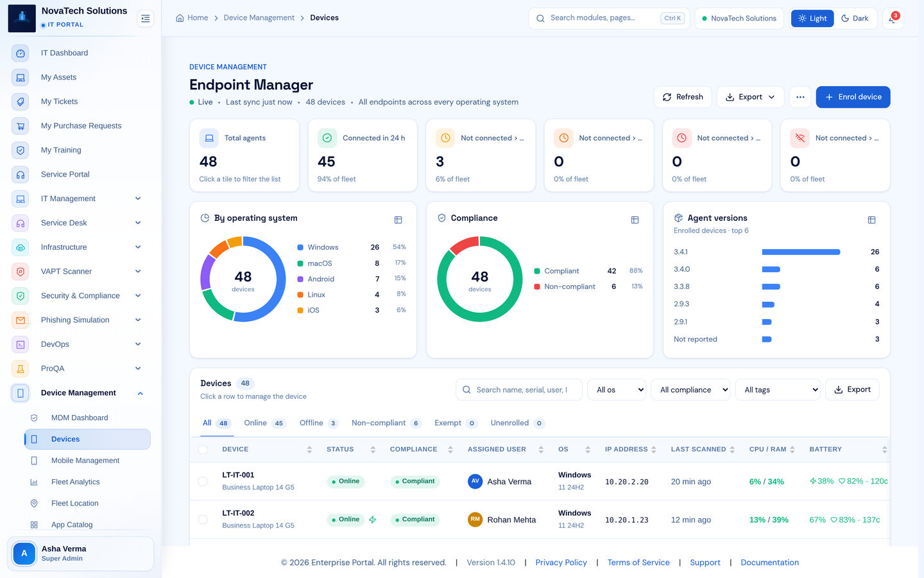Open the All tags filter dropdown

(778, 390)
